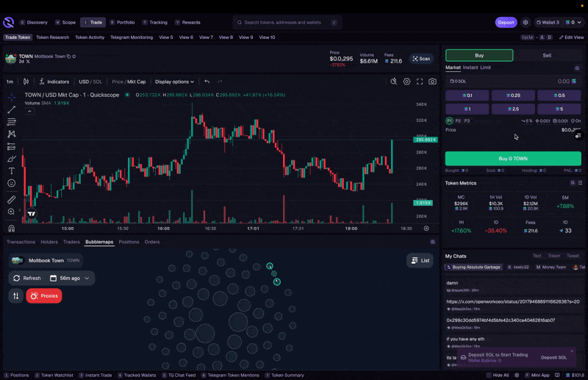Screen dimensions: 588x380
Task: Take a chart snapshot with camera icon
Action: point(432,82)
